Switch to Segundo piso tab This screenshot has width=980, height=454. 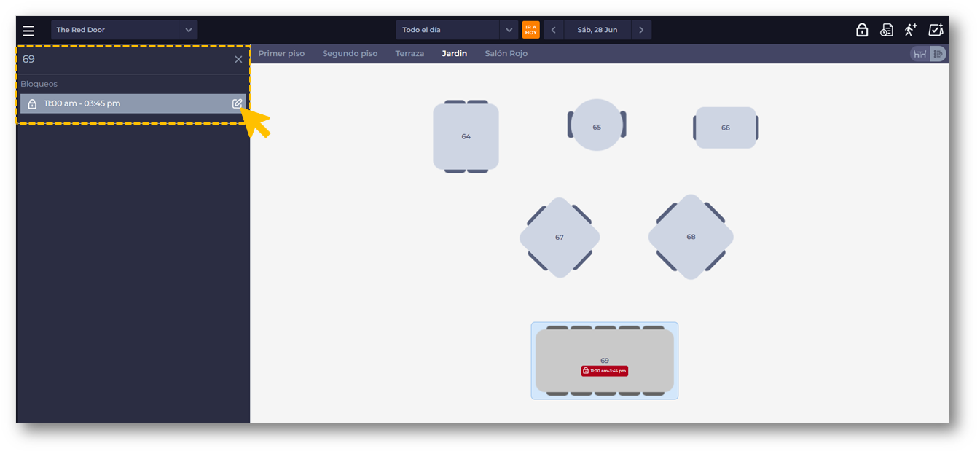click(350, 54)
